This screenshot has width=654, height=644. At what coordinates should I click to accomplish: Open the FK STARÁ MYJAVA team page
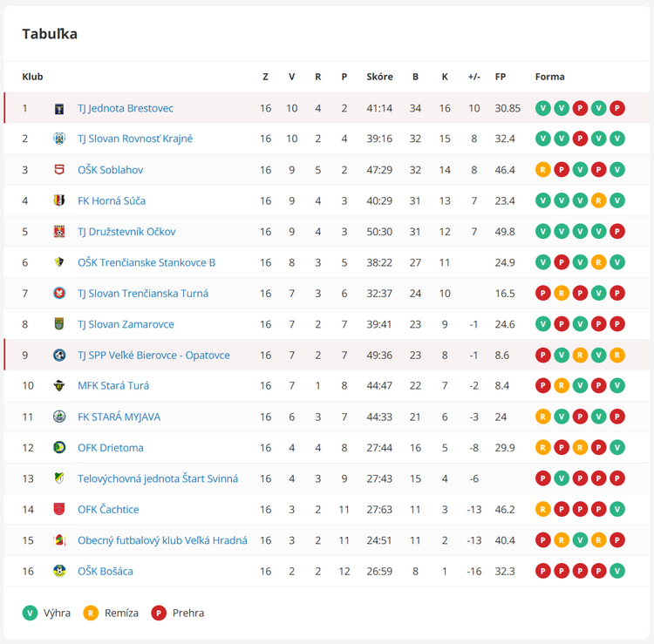point(119,417)
